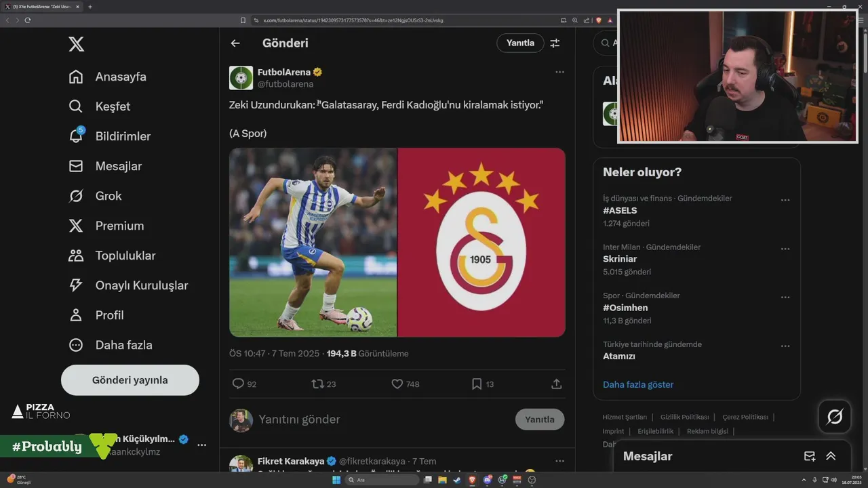
Task: Open Erişilebilirlik footer link
Action: 656,431
